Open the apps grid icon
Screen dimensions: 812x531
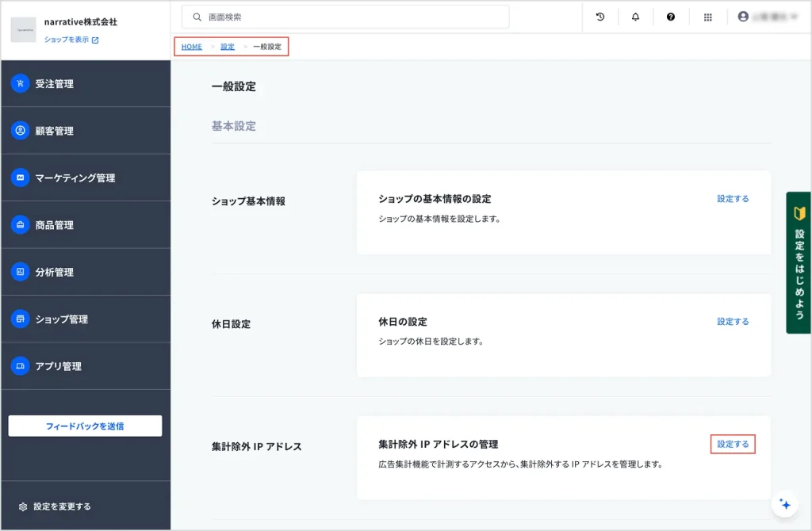(x=708, y=17)
